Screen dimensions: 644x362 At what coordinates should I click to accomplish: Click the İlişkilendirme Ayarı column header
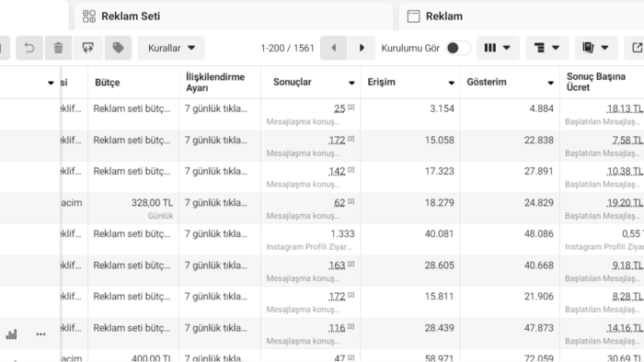214,83
